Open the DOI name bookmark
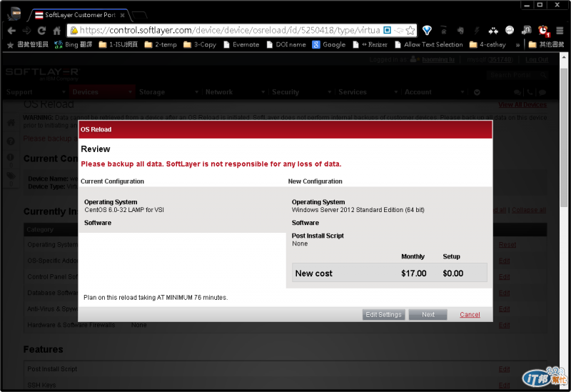This screenshot has width=571, height=392. point(286,44)
